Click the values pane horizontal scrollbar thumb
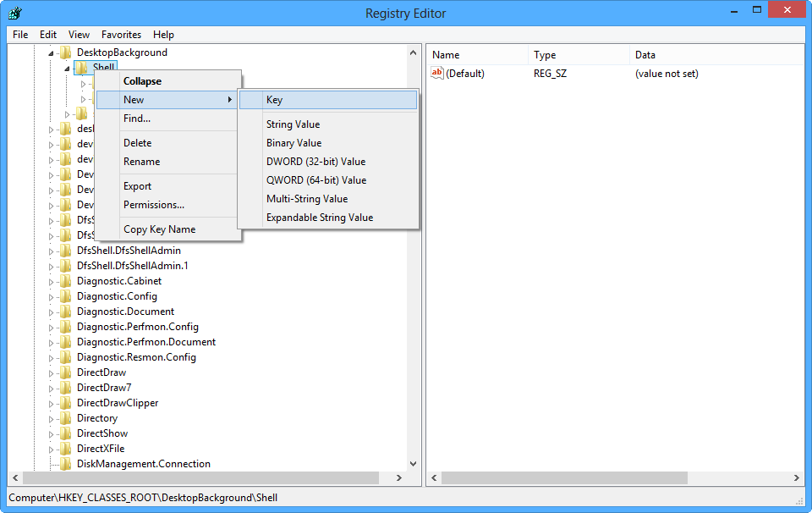The width and height of the screenshot is (812, 513). point(564,477)
